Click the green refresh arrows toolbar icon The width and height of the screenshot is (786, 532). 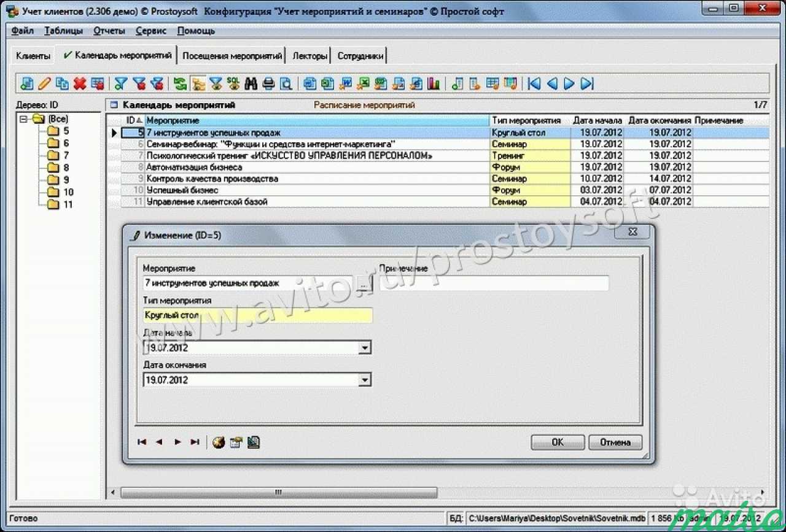tap(180, 83)
